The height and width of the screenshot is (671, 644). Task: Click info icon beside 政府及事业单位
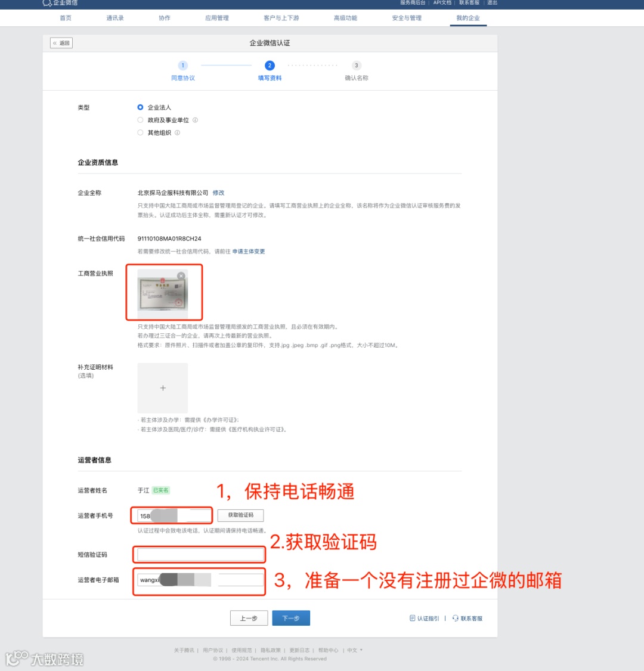point(195,120)
